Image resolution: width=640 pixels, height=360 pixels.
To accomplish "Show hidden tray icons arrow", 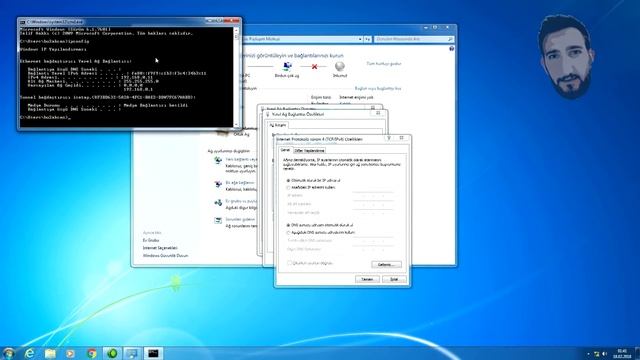I will (x=588, y=354).
